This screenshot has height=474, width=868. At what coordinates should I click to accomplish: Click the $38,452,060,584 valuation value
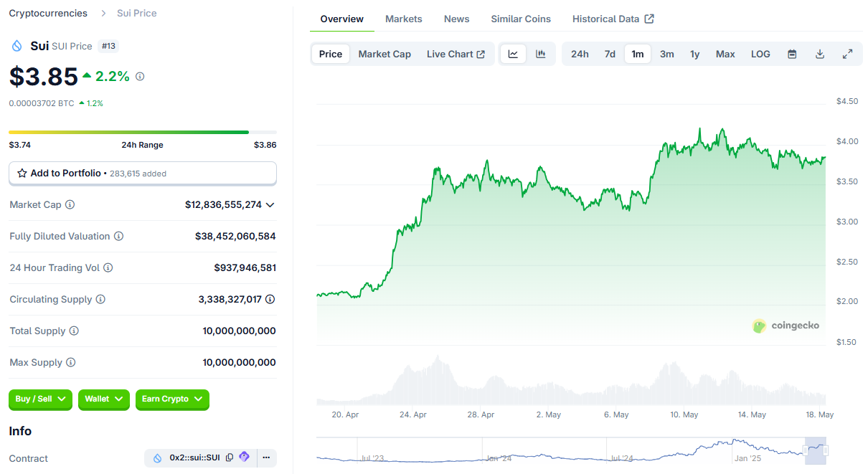point(235,236)
